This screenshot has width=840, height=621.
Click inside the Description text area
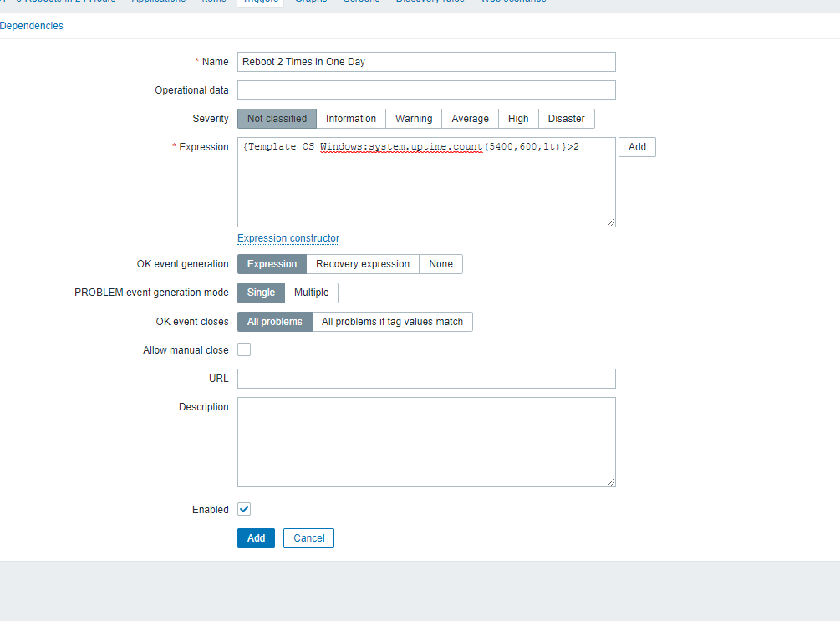[x=426, y=442]
